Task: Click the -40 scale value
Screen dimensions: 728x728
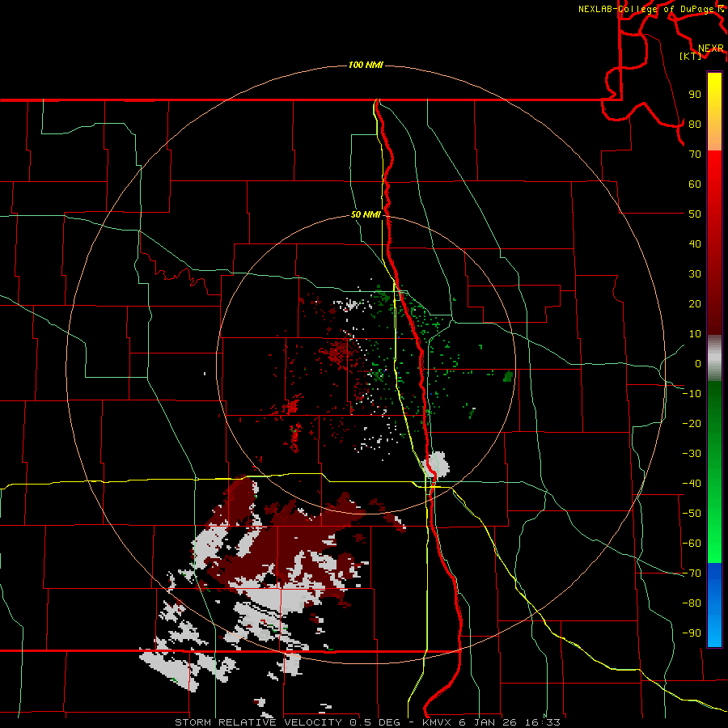Action: [x=692, y=484]
